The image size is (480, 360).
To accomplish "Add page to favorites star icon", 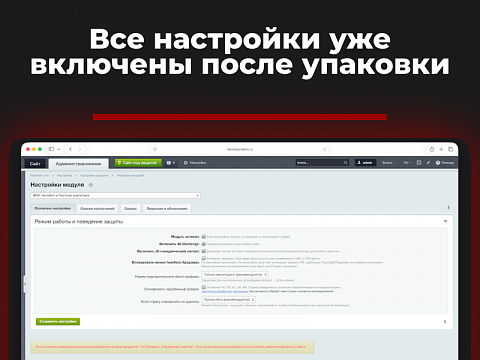I will pos(91,185).
